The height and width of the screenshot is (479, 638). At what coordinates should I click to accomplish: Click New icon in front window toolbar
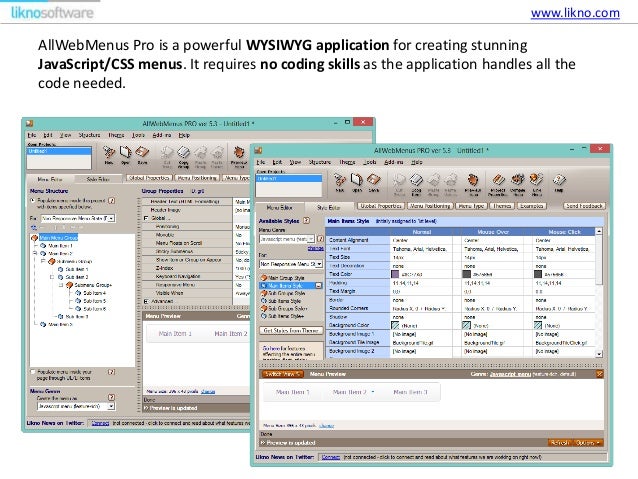339,182
